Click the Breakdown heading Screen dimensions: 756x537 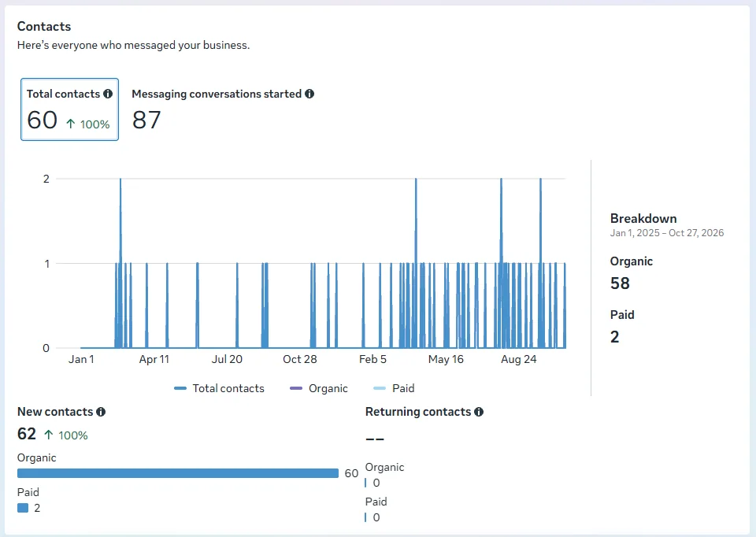point(643,218)
